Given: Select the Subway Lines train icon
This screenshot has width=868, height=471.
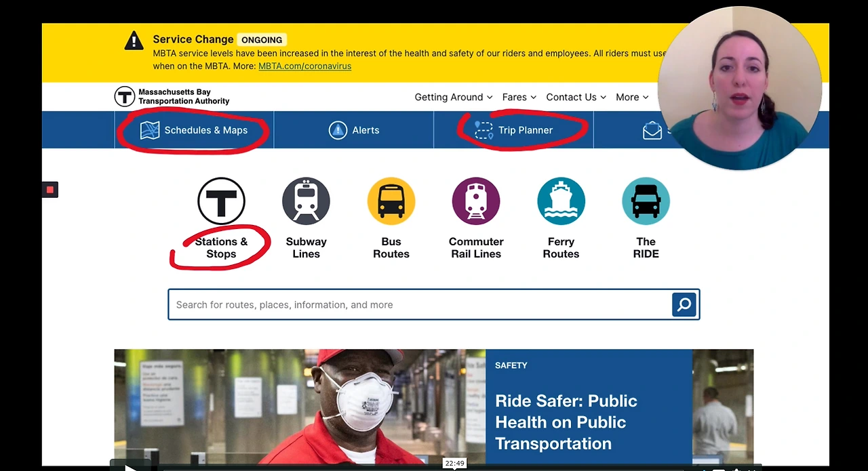Looking at the screenshot, I should (x=306, y=201).
